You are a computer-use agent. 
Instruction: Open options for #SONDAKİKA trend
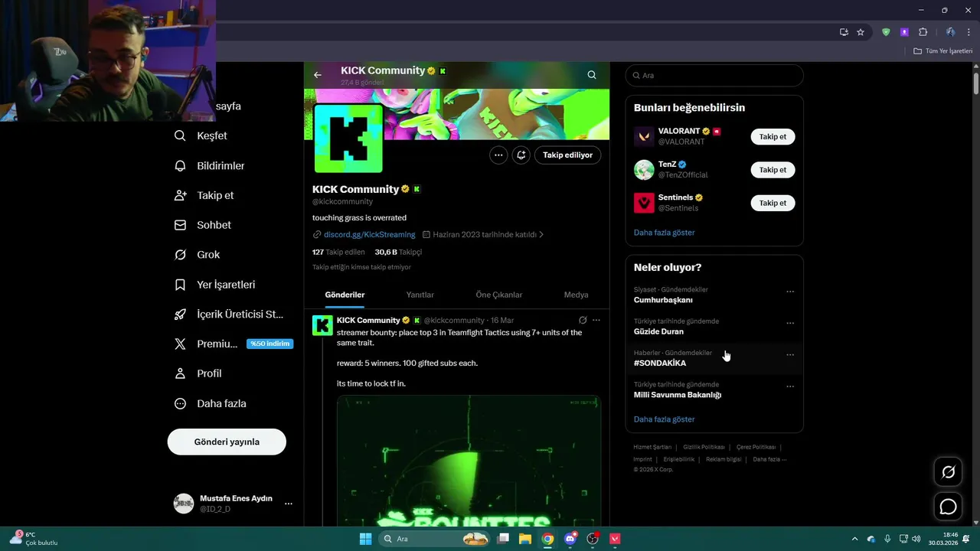790,355
